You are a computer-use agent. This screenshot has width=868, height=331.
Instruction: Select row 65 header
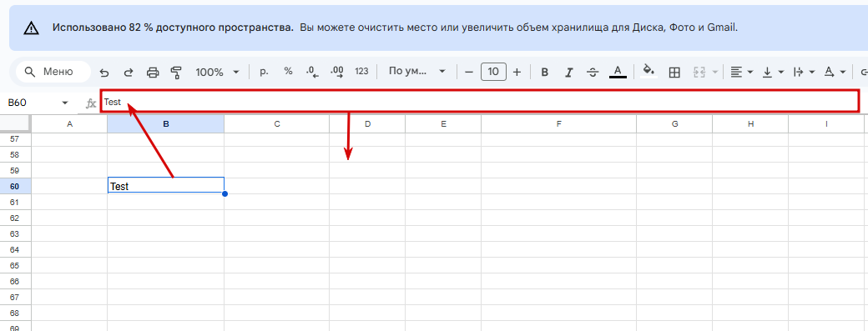[x=15, y=266]
